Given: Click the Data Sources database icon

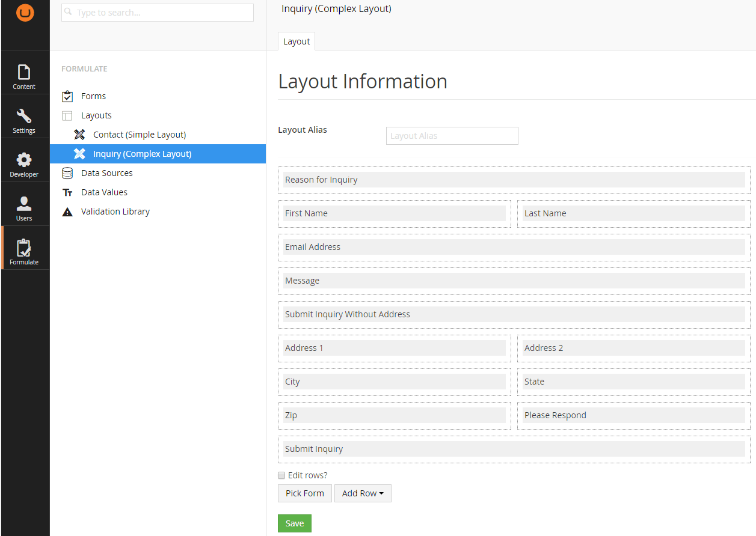Looking at the screenshot, I should pyautogui.click(x=67, y=173).
